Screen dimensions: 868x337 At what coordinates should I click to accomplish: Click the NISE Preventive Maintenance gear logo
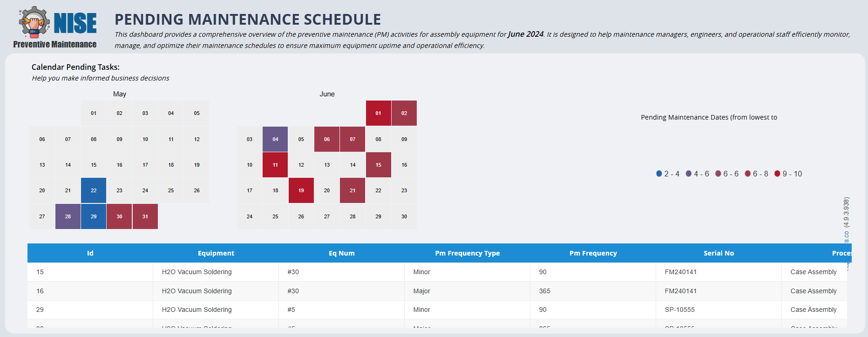click(x=34, y=22)
